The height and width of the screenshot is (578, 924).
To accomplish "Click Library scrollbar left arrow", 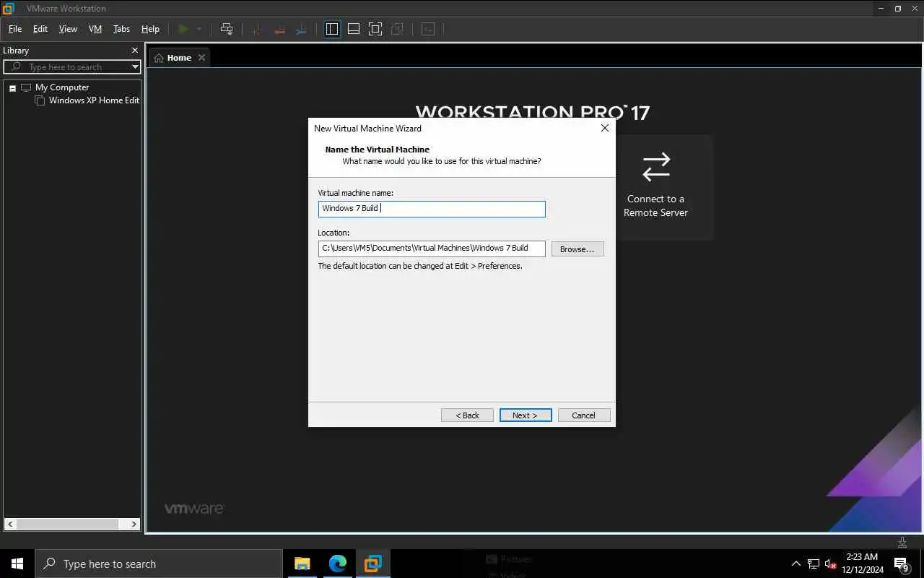I will (x=9, y=524).
